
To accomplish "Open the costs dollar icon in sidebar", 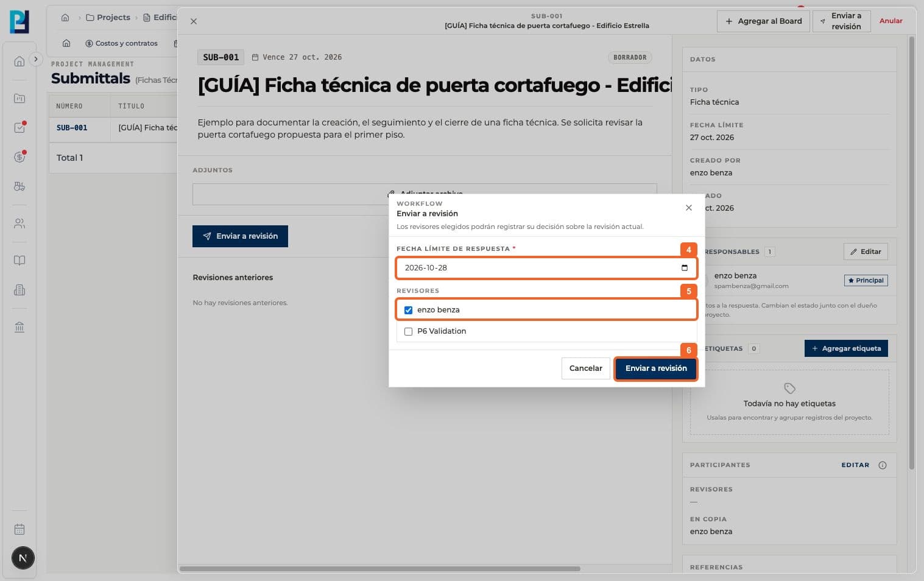I will [19, 157].
